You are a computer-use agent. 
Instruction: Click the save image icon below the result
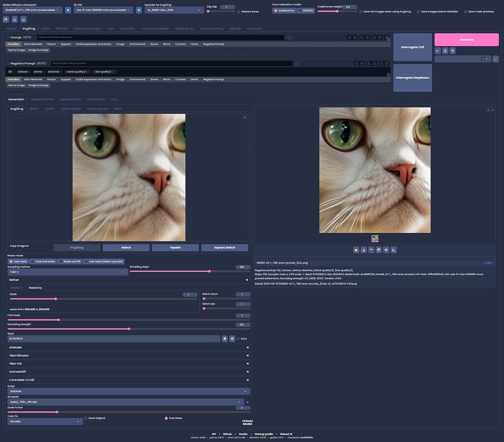click(x=363, y=250)
